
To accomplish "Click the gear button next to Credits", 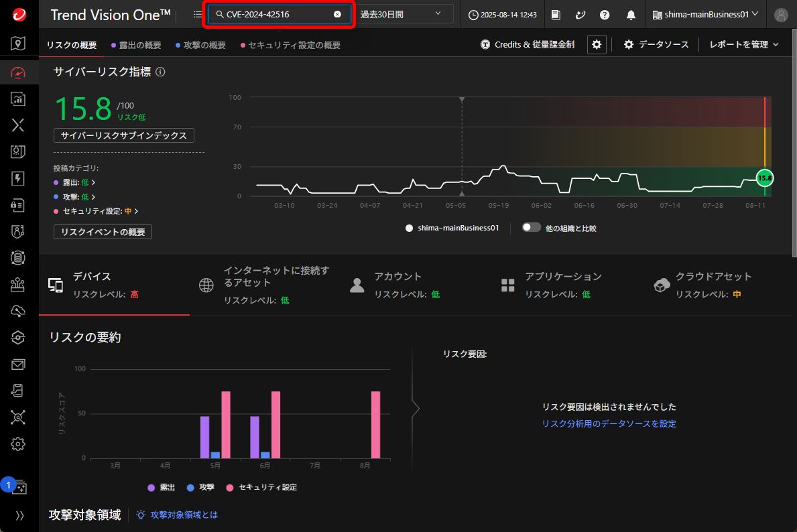I will click(597, 45).
